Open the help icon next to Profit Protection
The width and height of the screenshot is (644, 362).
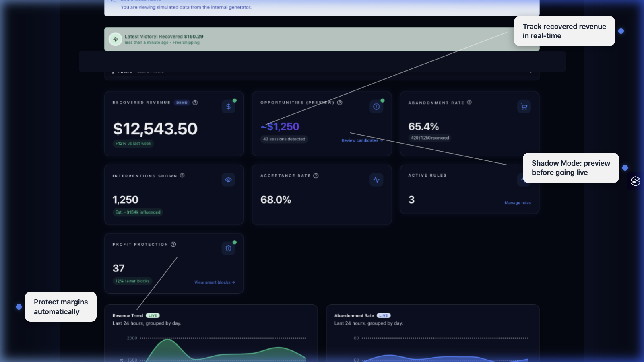173,244
